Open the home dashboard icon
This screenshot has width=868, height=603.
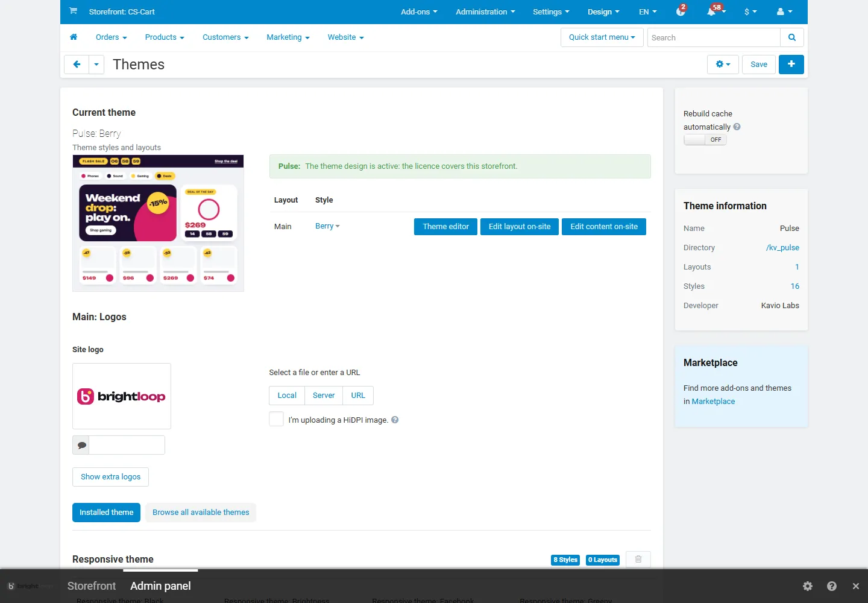(x=74, y=37)
